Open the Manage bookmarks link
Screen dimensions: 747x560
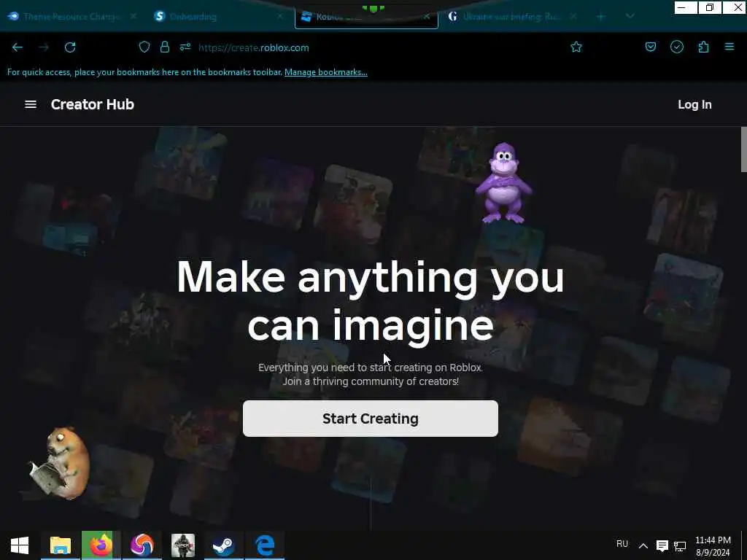click(x=326, y=72)
